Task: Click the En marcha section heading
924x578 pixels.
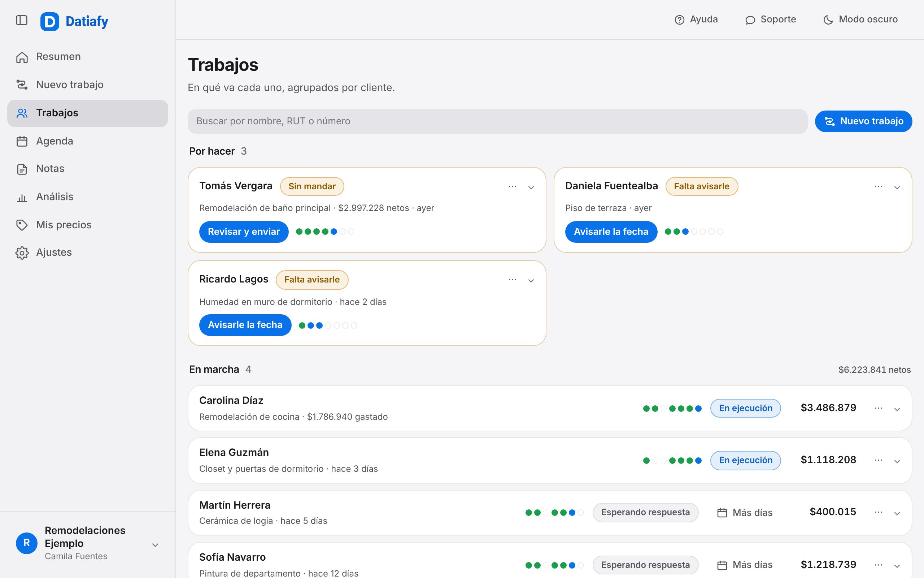Action: 214,370
